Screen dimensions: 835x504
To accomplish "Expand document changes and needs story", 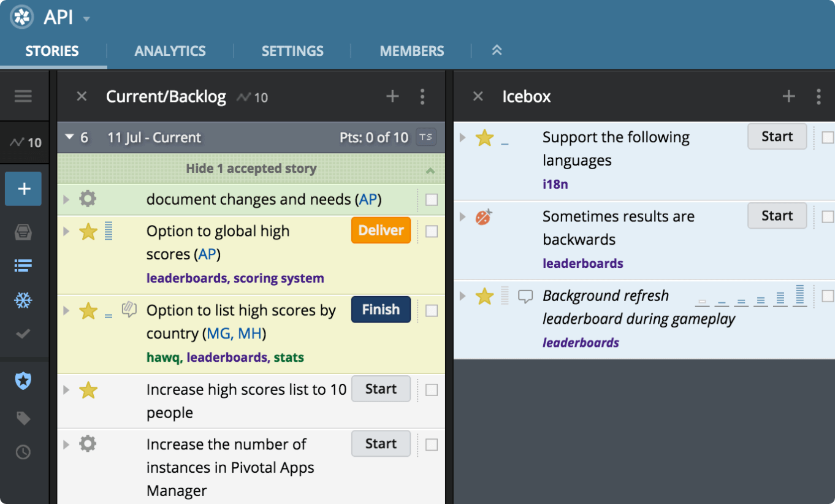I will point(66,199).
